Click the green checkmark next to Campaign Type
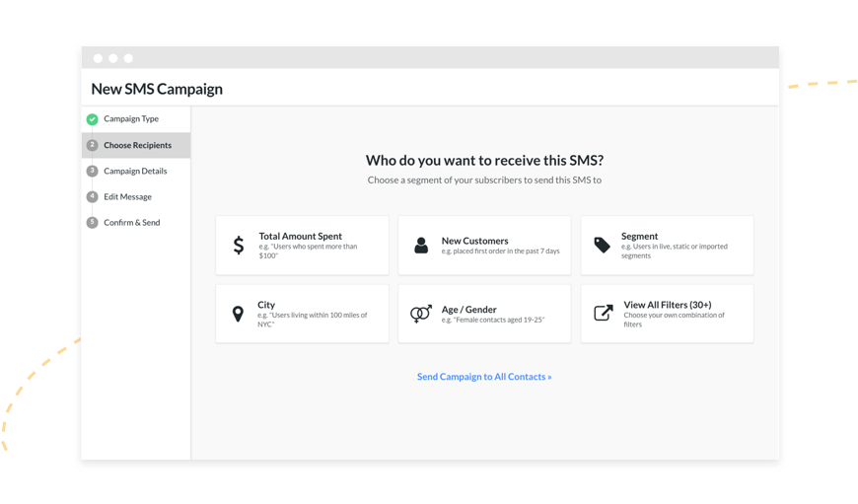The height and width of the screenshot is (504, 858). click(x=92, y=118)
